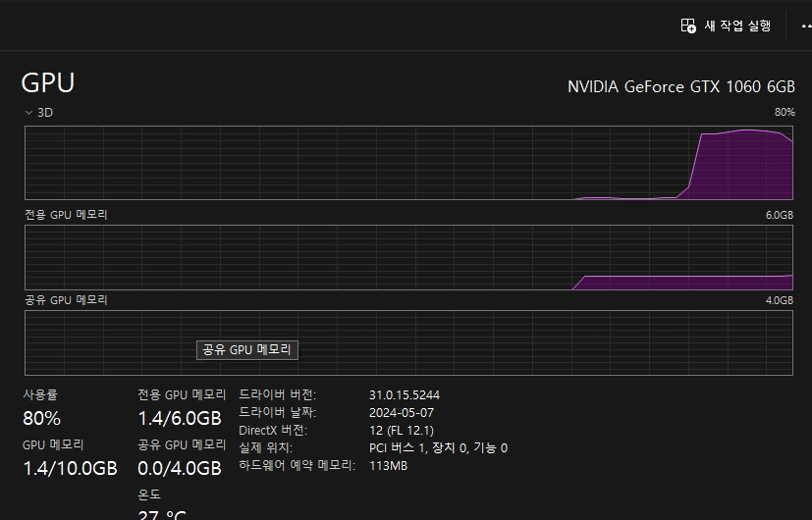The image size is (812, 520).
Task: Click the Run new task icon
Action: (688, 26)
